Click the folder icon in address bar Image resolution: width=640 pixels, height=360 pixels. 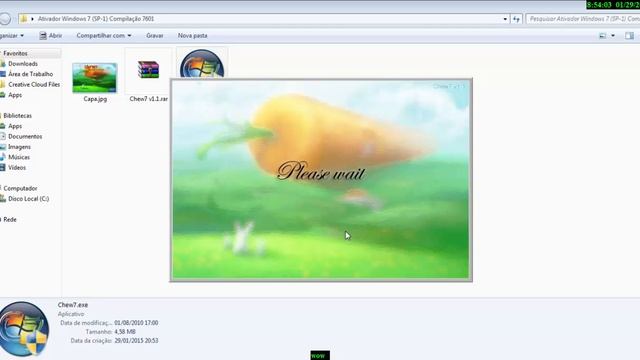(x=24, y=19)
